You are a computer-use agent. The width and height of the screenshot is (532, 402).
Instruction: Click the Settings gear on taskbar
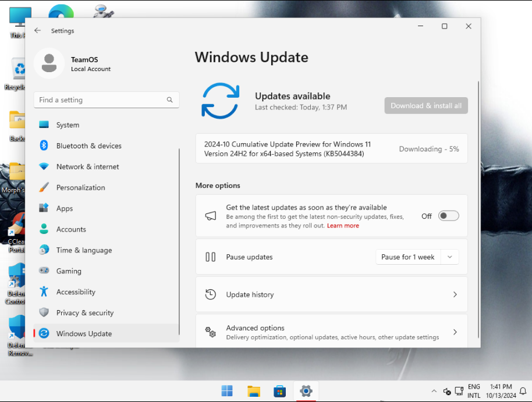tap(306, 391)
